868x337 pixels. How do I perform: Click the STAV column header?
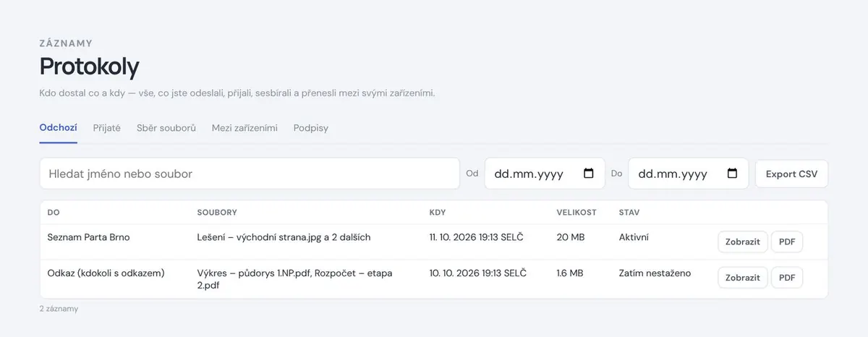coord(629,213)
